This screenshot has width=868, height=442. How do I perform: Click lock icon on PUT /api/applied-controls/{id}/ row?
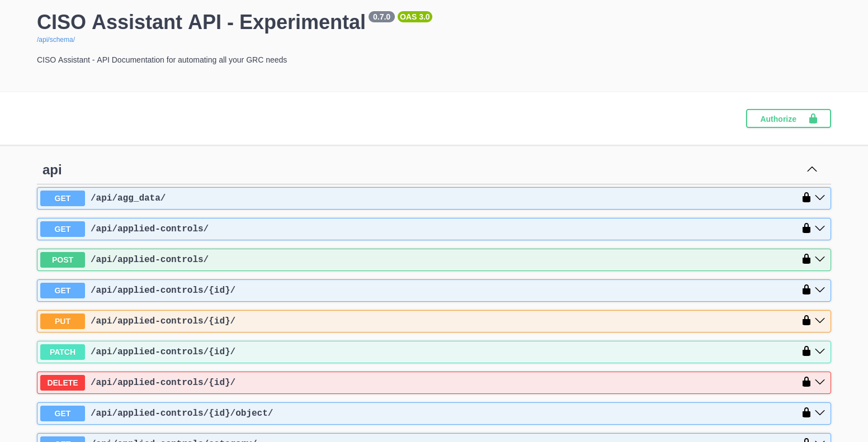tap(806, 321)
